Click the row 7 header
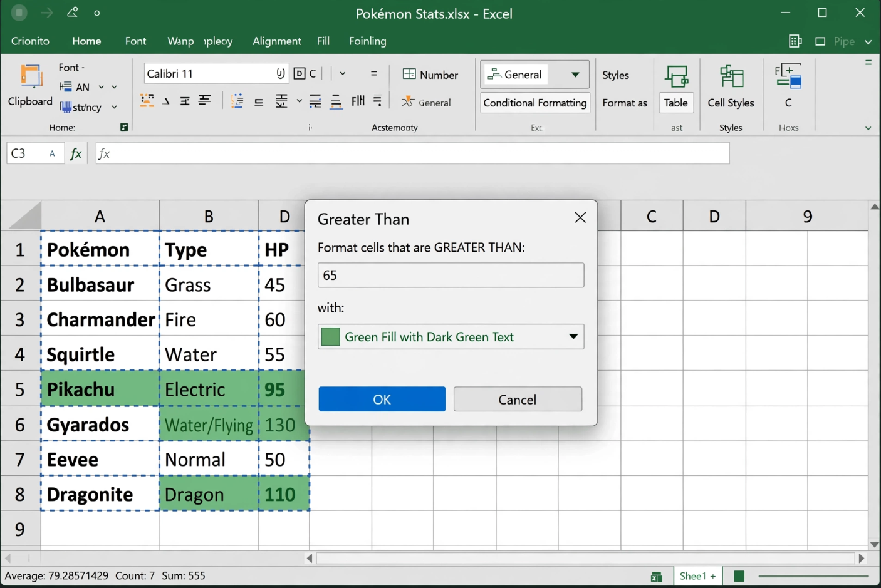 pyautogui.click(x=20, y=460)
